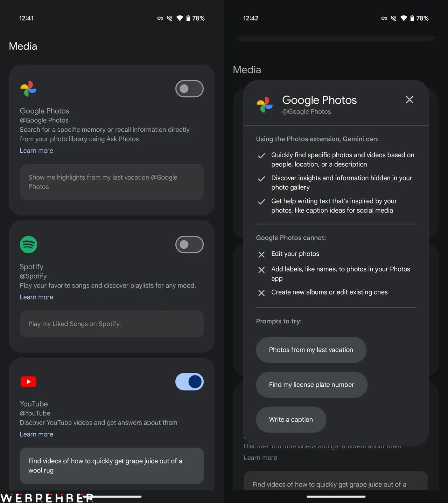448x503 pixels.
Task: Click the Spotify logo icon
Action: coord(28,244)
